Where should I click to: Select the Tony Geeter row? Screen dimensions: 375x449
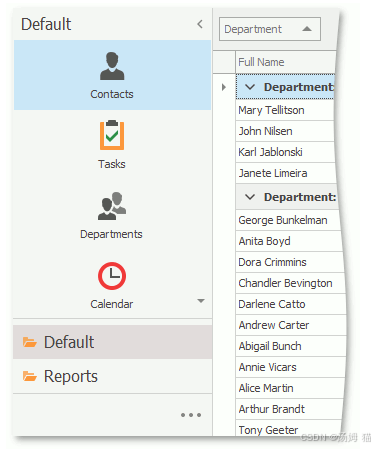click(x=288, y=428)
